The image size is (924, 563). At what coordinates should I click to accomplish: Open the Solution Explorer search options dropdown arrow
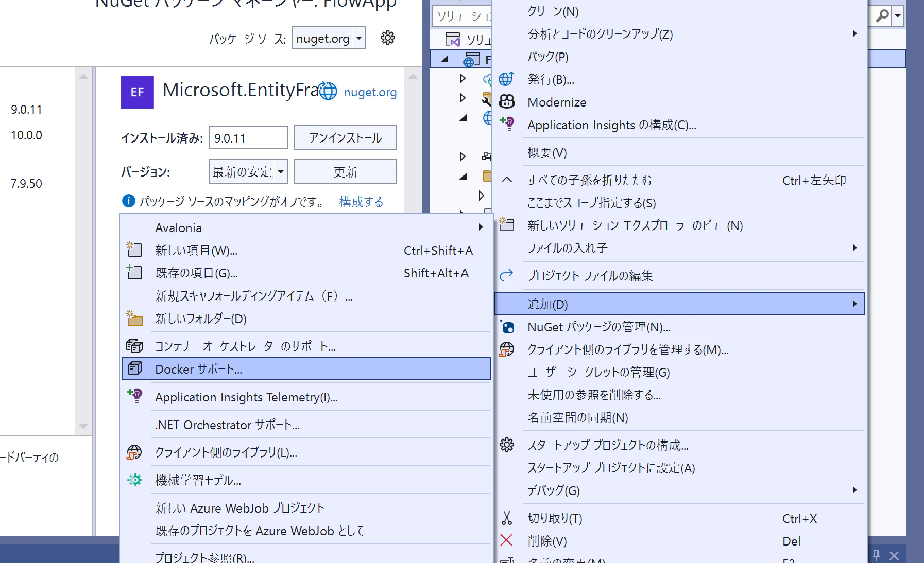coord(898,16)
